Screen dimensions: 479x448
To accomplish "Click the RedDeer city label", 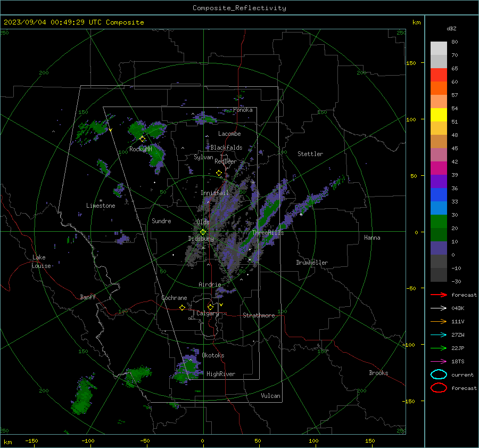I will coord(226,161).
